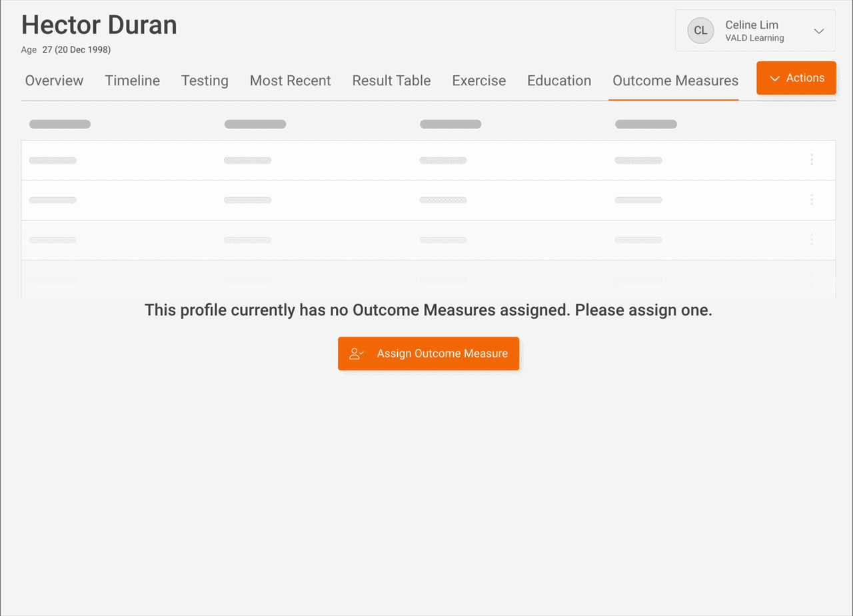Image resolution: width=853 pixels, height=616 pixels.
Task: Click the no Outcome Measures assigned message
Action: coord(428,310)
